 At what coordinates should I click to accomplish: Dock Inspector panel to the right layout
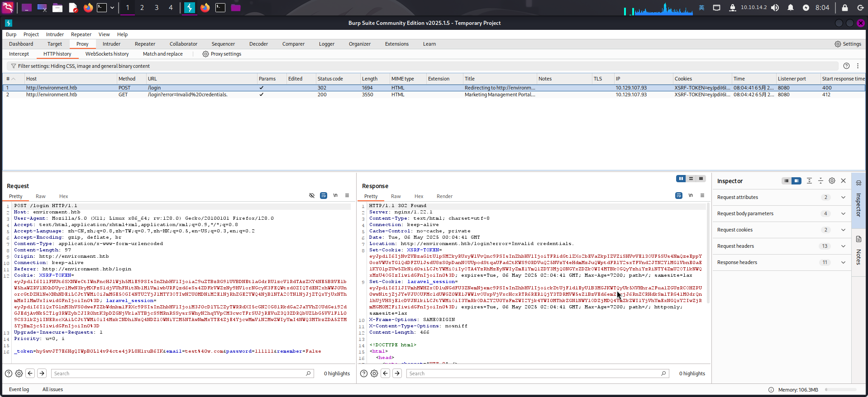click(796, 181)
